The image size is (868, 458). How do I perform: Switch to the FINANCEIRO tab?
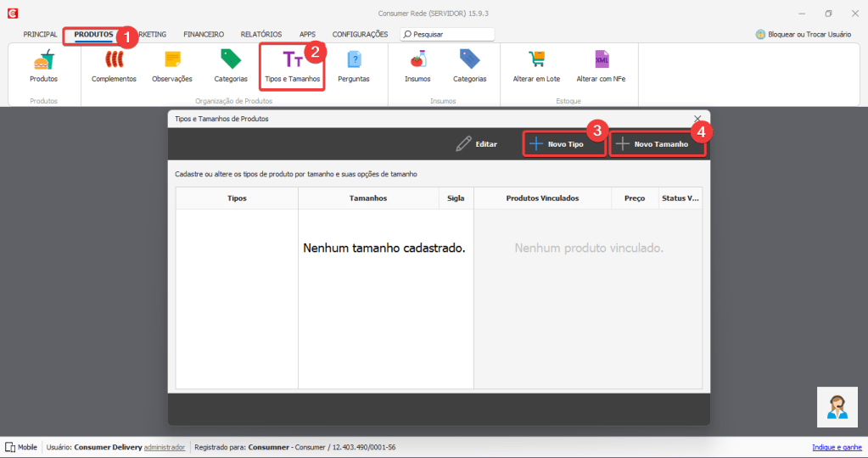point(204,34)
